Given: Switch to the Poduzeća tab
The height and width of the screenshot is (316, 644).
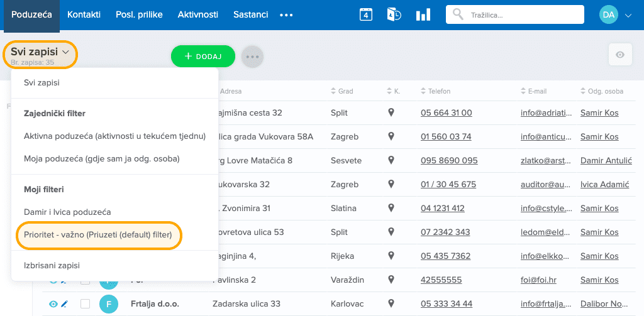Looking at the screenshot, I should coord(31,15).
